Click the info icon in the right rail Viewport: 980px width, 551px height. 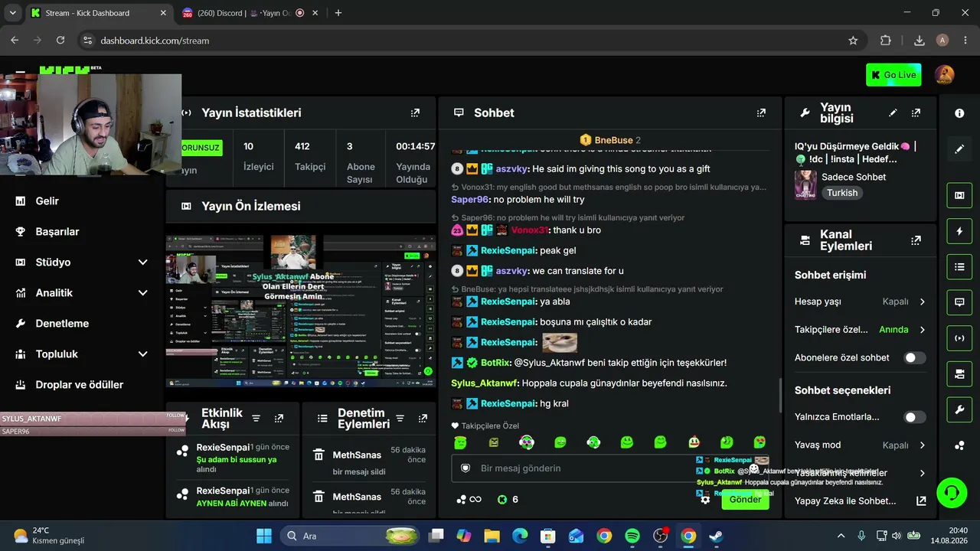[959, 112]
